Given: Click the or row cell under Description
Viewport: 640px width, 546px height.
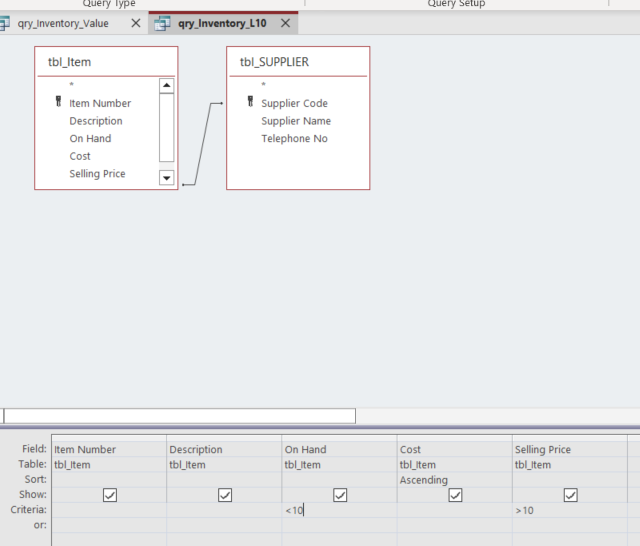Looking at the screenshot, I should tap(224, 525).
